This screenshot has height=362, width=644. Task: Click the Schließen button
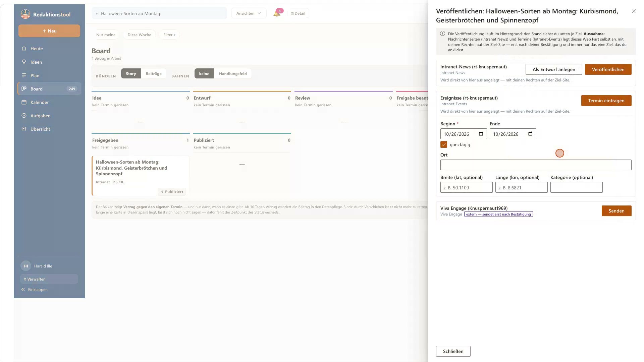point(453,351)
